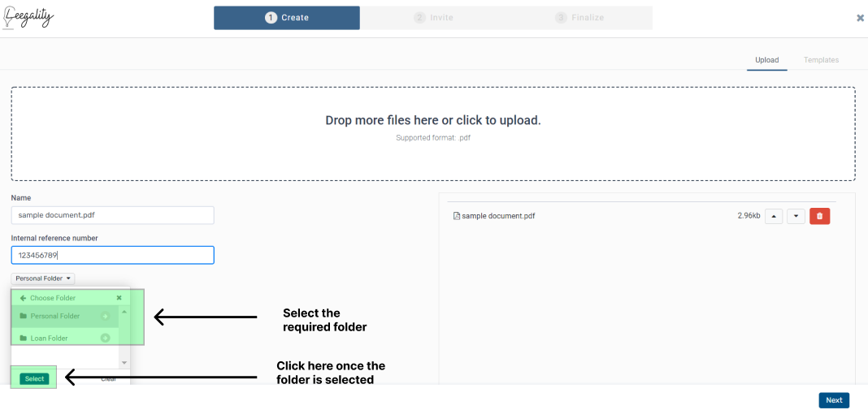Switch to the Templates tab

click(821, 60)
